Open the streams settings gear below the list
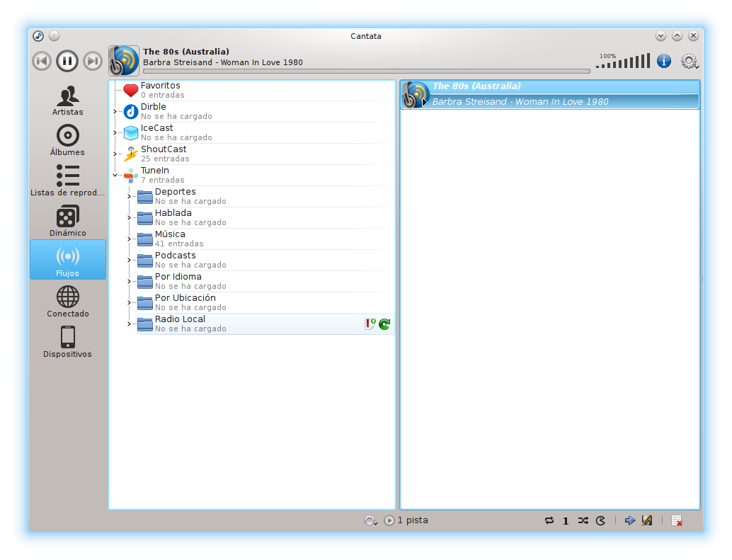The height and width of the screenshot is (560, 732). click(x=371, y=521)
